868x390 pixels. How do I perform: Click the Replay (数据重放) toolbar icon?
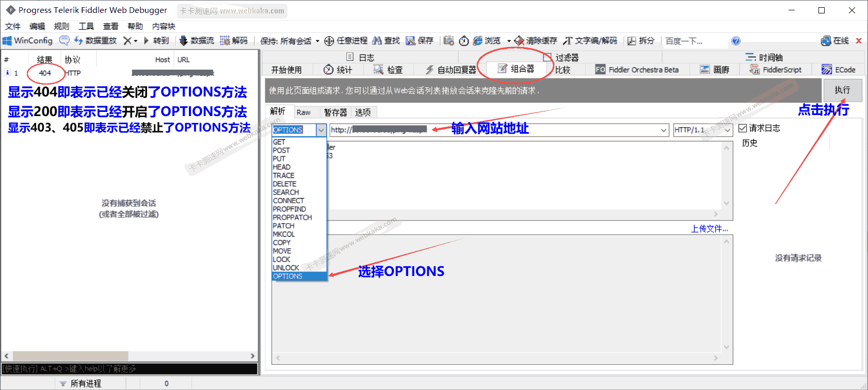tap(78, 41)
